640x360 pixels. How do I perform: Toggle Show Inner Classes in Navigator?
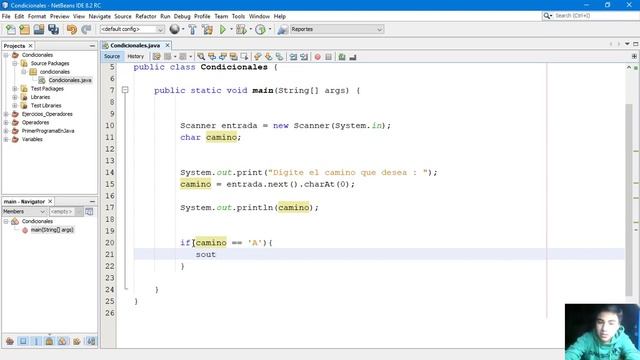click(62, 341)
